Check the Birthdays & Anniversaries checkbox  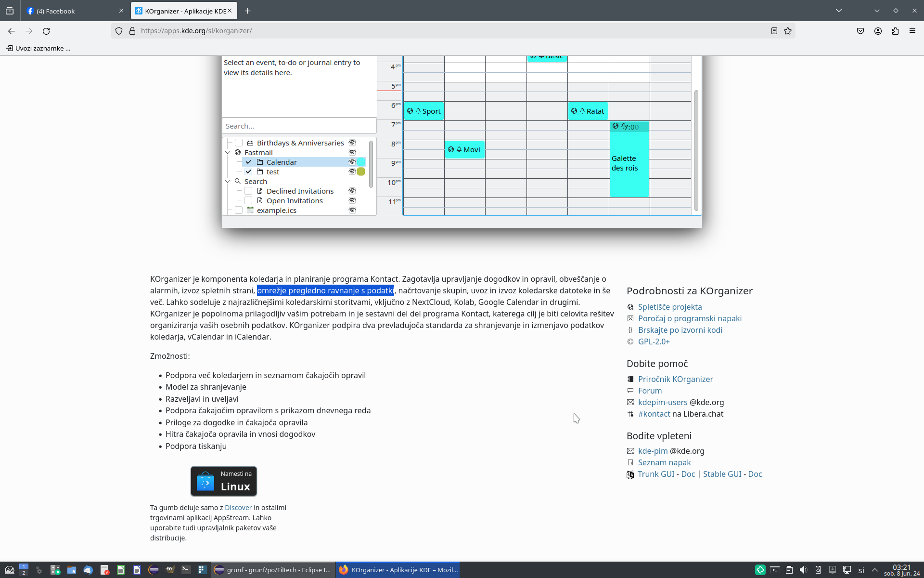239,143
